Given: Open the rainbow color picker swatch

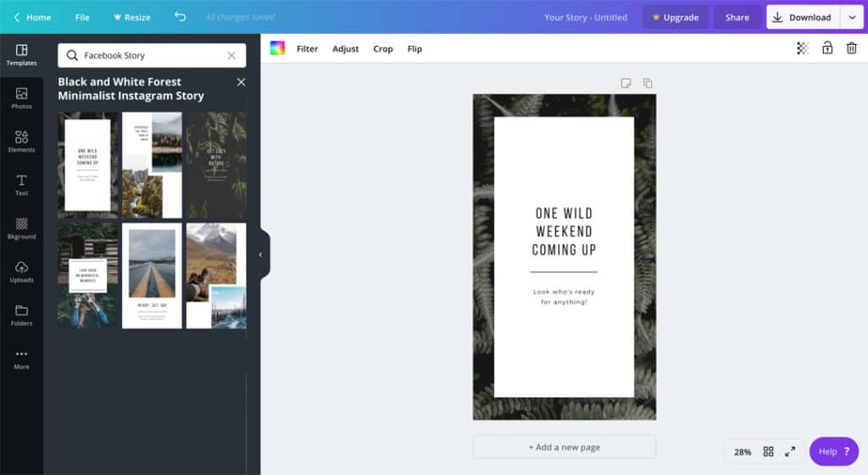Looking at the screenshot, I should (277, 48).
